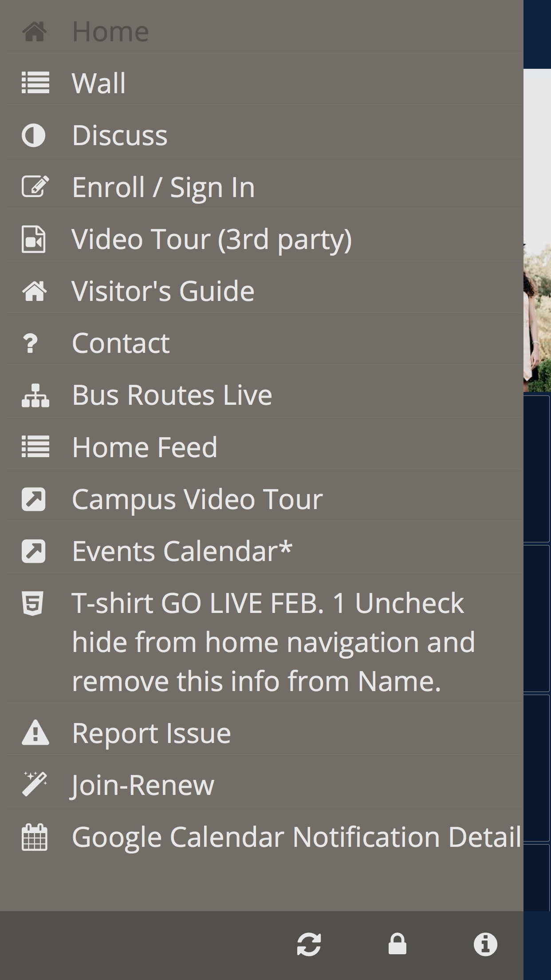
Task: Open the Wall menu item
Action: [98, 83]
